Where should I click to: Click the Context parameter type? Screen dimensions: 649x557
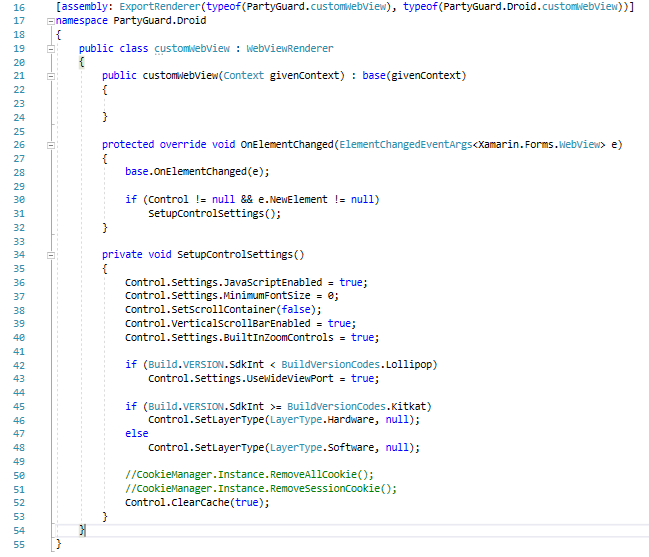[244, 76]
